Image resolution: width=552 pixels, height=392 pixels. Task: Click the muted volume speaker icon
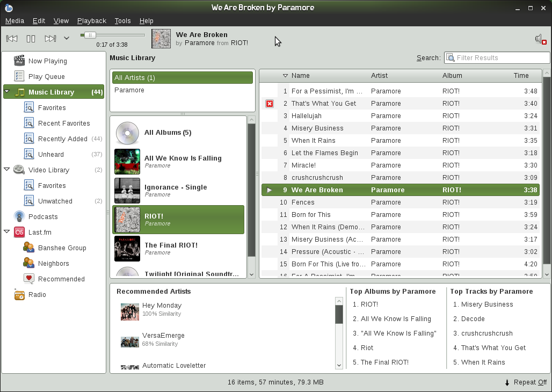(540, 39)
